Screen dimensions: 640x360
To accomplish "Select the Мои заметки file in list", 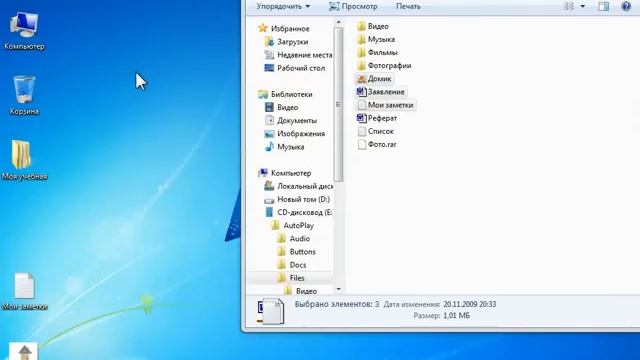I will [386, 105].
